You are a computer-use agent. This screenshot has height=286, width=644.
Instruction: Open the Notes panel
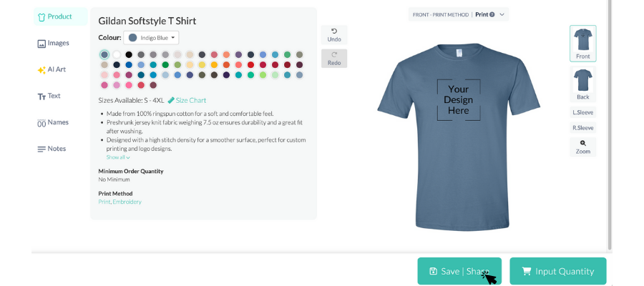pos(52,149)
